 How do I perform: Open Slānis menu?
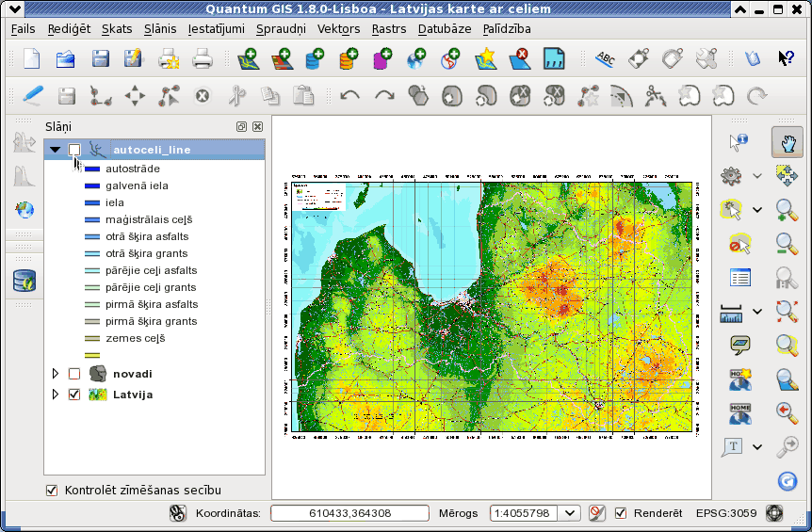[160, 29]
